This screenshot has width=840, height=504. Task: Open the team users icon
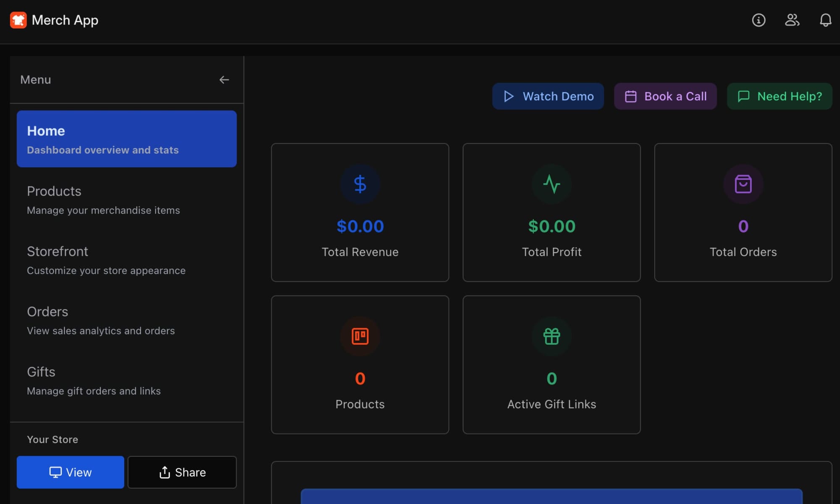click(792, 20)
